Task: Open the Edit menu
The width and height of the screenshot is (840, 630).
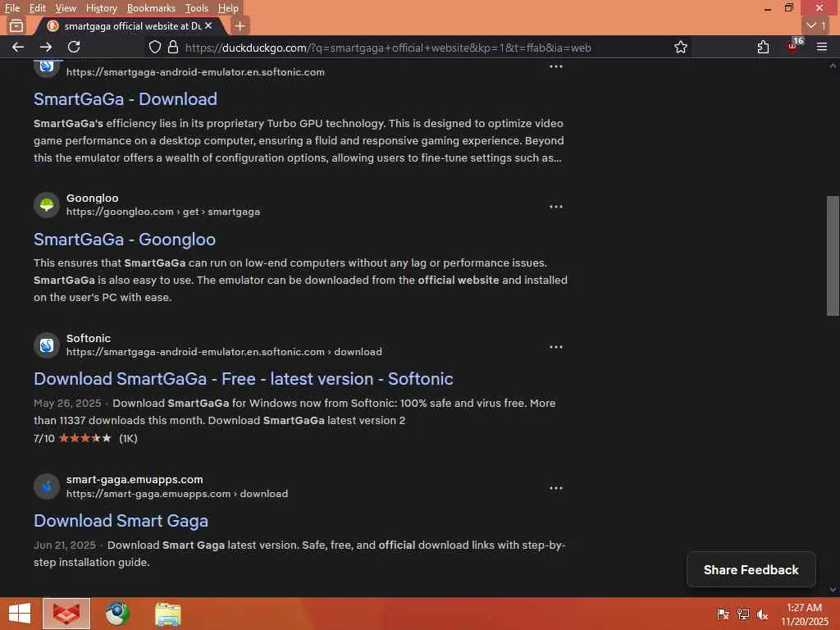Action: (x=37, y=8)
